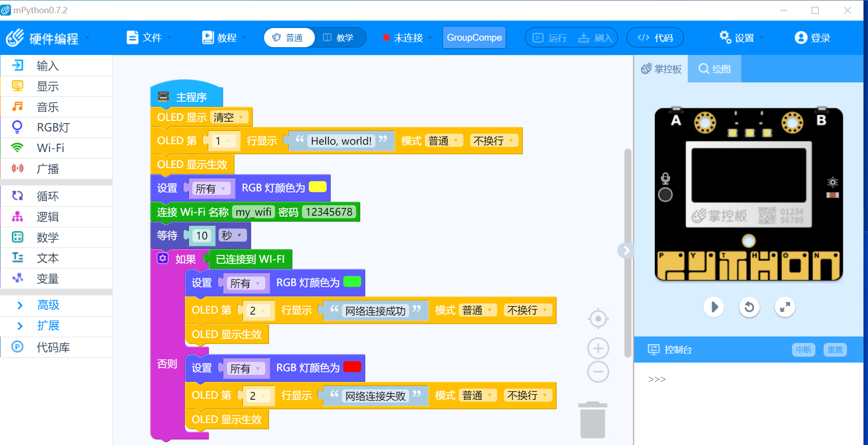
Task: Open the 普通 mode dropdown on 网络连接成功 row
Action: click(478, 310)
